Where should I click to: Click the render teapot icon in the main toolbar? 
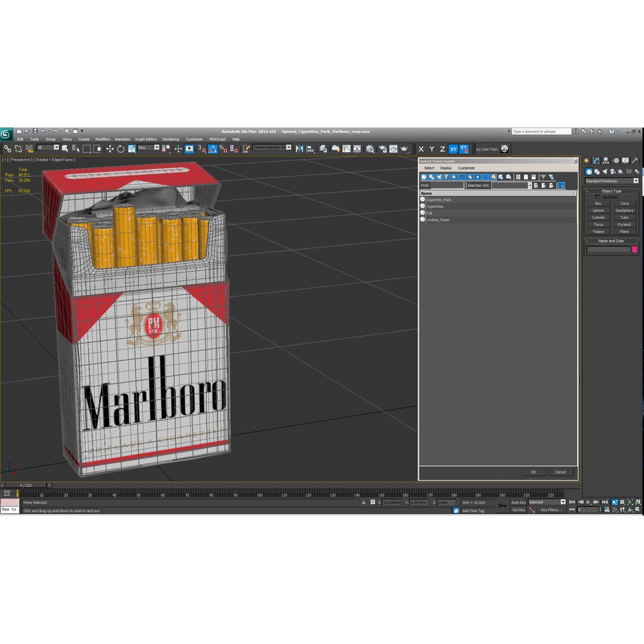click(404, 148)
